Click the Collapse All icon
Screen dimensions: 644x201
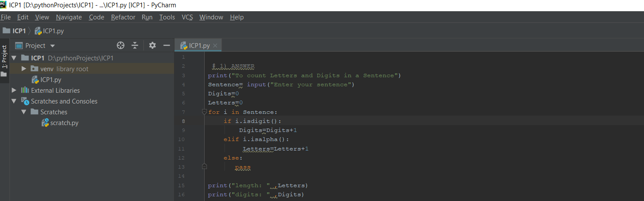click(x=135, y=45)
